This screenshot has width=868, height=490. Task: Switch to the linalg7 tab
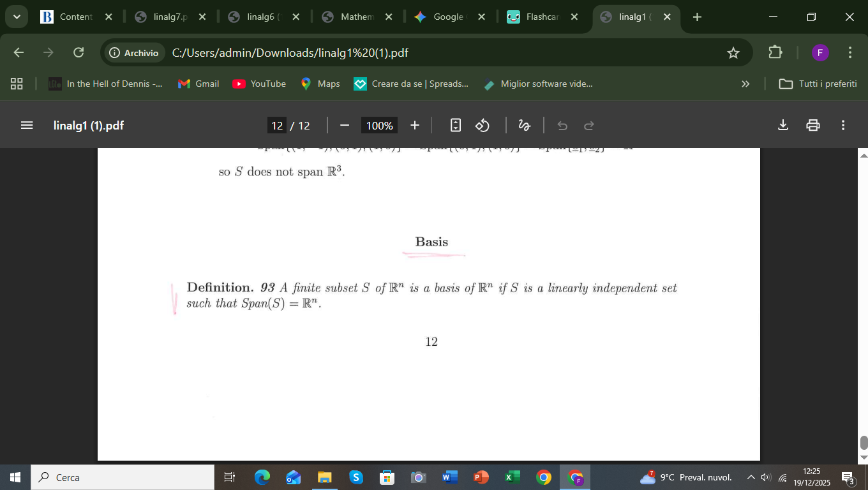pos(170,17)
